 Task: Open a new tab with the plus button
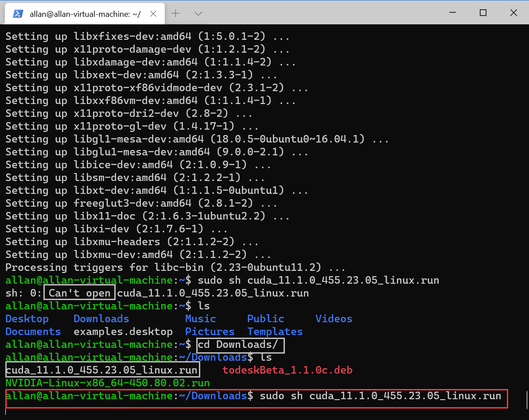175,13
